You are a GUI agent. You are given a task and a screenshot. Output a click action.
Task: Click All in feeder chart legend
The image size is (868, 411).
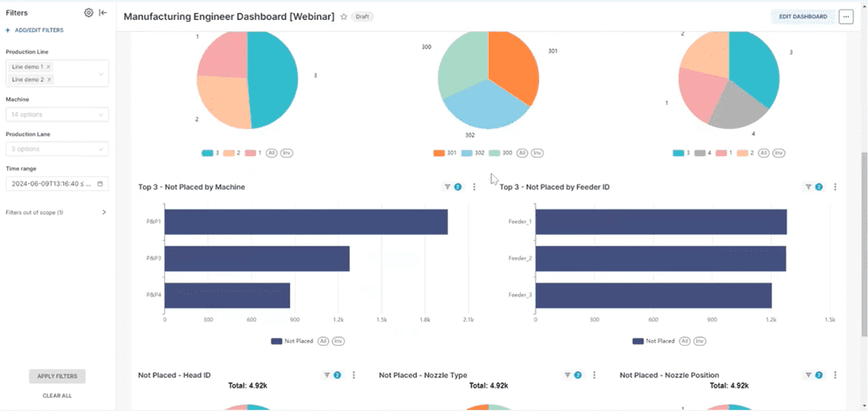click(x=685, y=342)
